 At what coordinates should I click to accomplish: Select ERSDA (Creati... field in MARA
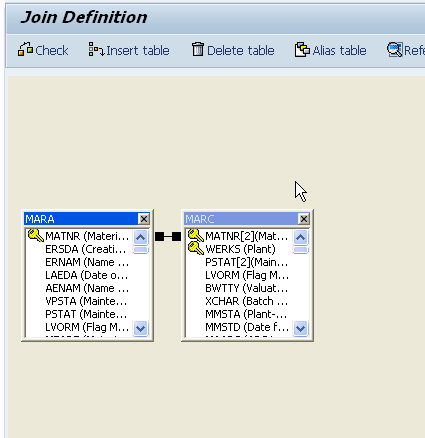click(86, 249)
